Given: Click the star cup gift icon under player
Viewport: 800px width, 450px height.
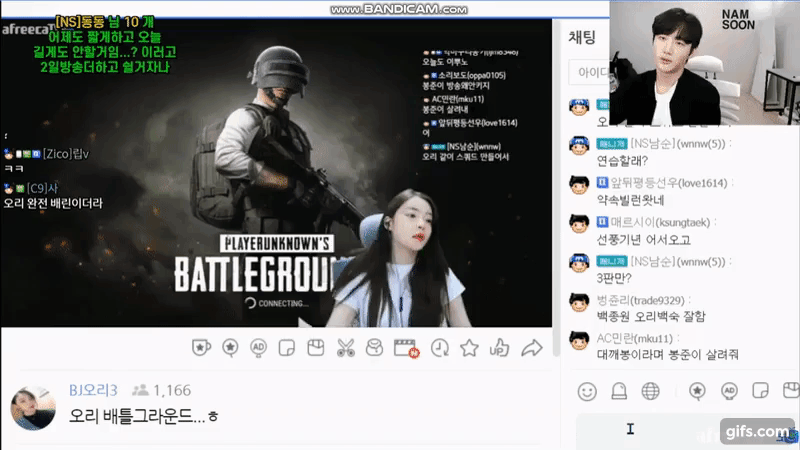Looking at the screenshot, I should (x=201, y=348).
